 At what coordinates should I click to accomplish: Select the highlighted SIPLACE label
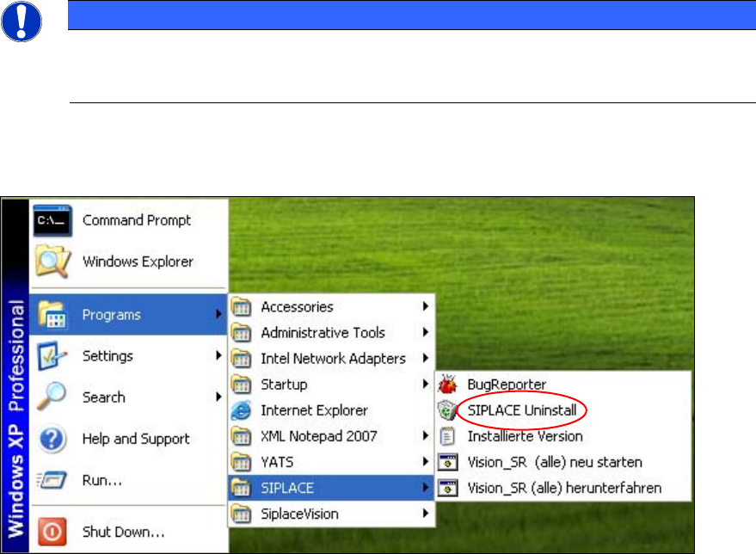click(x=287, y=488)
